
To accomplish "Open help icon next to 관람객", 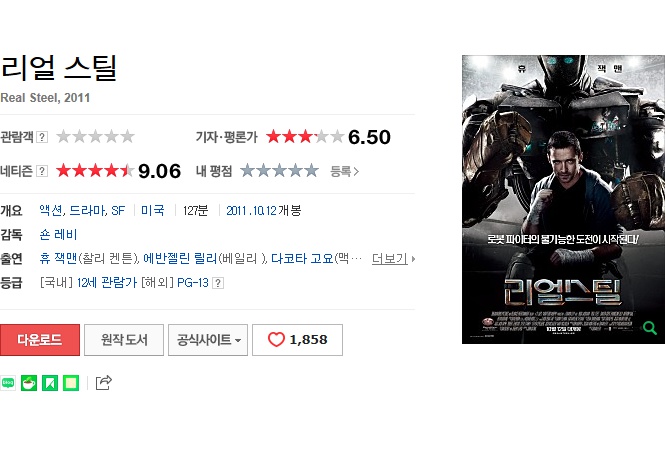I will pyautogui.click(x=42, y=137).
